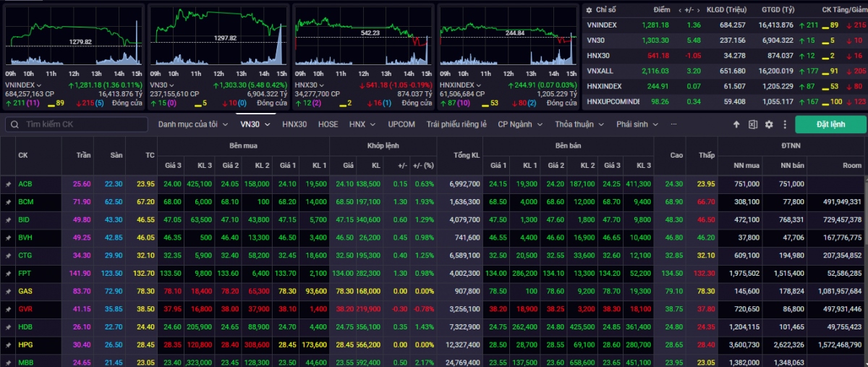The height and width of the screenshot is (367, 868).
Task: Select VNINDEX row in index table
Action: coord(726,25)
